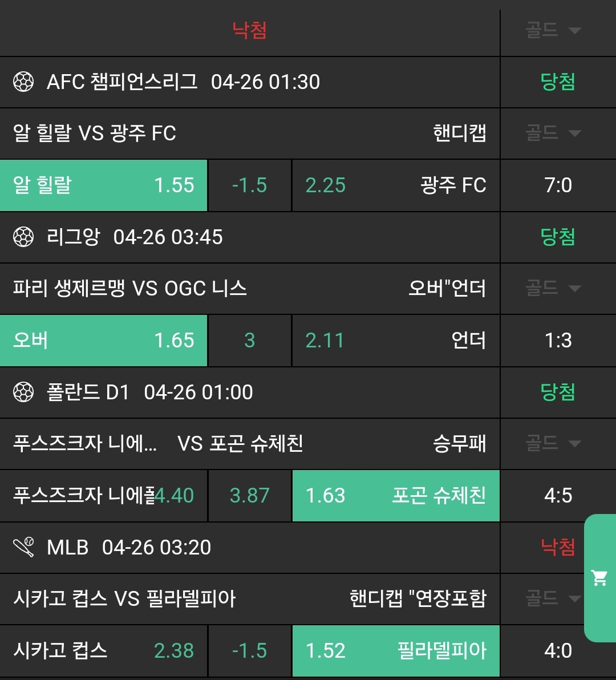Click the 7:0 score of 알 힐랄 match
The height and width of the screenshot is (680, 616).
pos(558,185)
